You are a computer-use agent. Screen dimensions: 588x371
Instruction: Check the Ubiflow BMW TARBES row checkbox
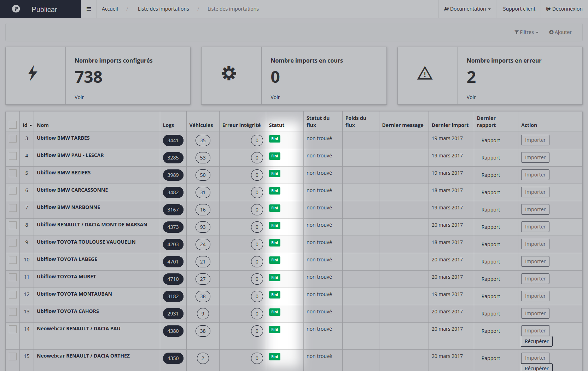13,138
